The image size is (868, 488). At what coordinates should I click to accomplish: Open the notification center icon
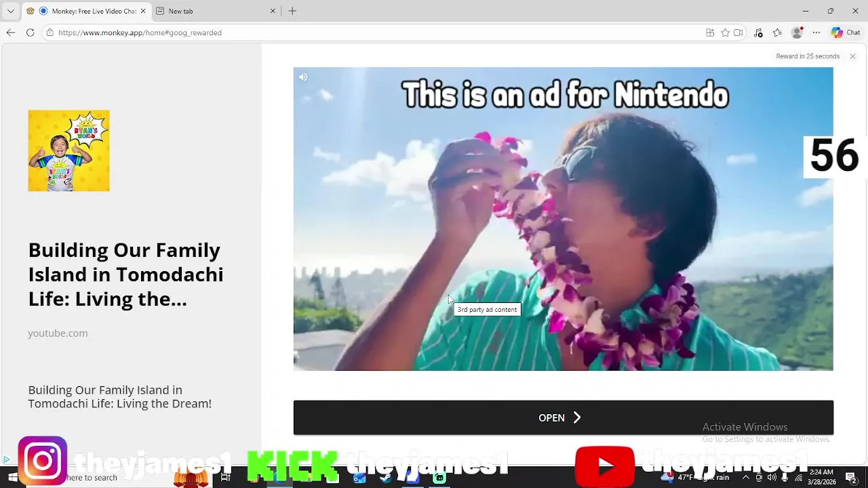(x=851, y=477)
